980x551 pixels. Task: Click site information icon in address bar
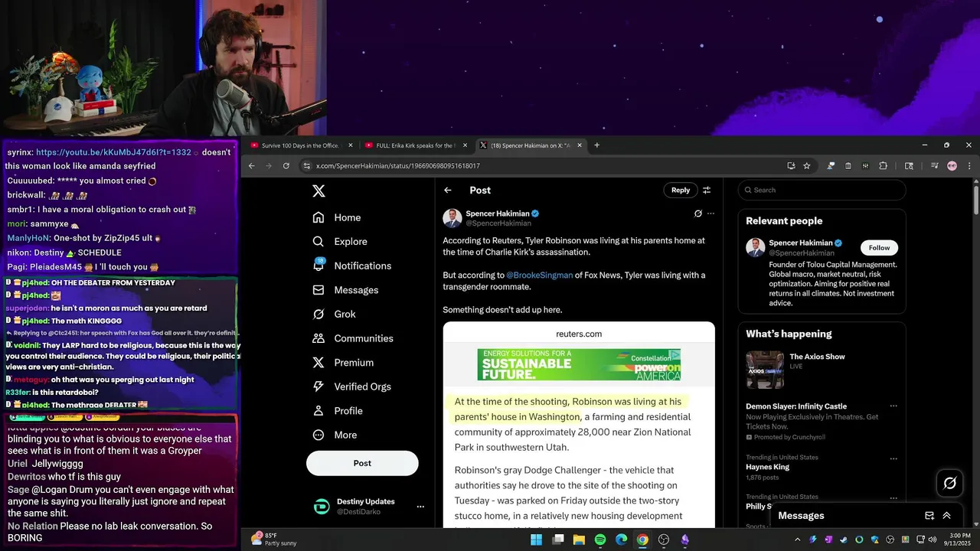click(307, 165)
